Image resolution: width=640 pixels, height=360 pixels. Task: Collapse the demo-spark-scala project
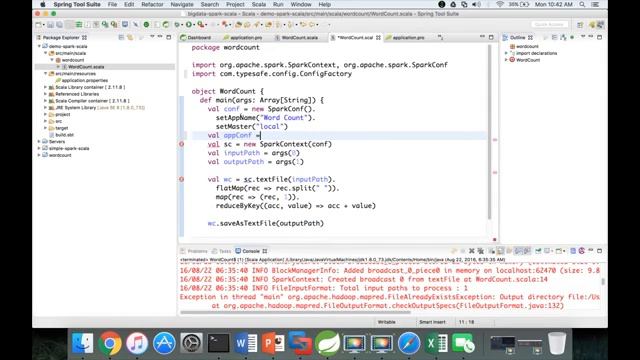(x=39, y=46)
